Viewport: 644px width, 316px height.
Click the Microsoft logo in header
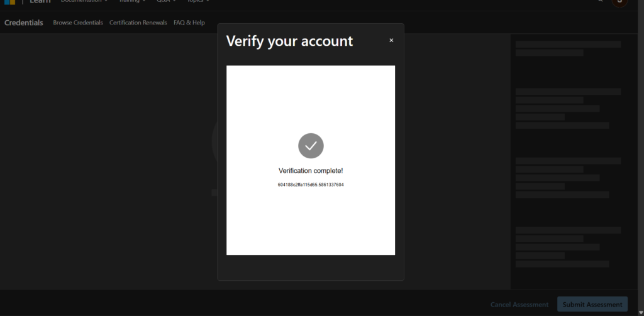click(9, 2)
